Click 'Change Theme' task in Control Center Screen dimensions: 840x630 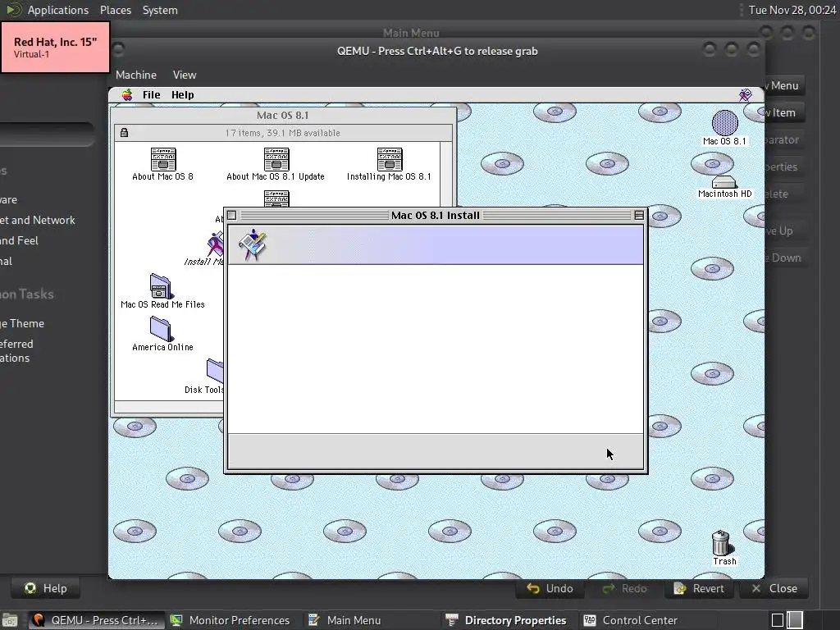[x=22, y=323]
